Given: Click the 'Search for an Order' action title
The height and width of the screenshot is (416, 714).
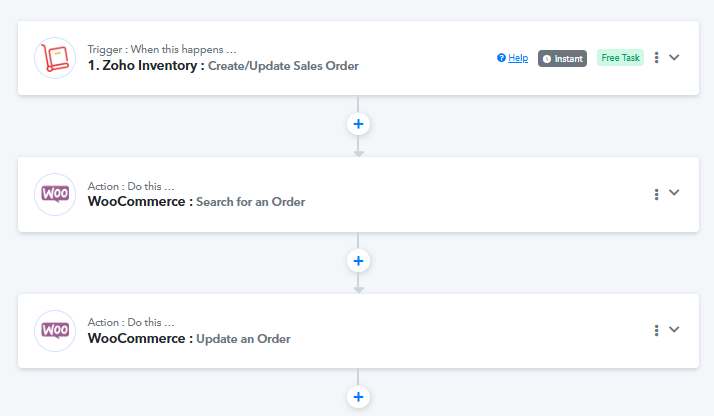Looking at the screenshot, I should (250, 202).
